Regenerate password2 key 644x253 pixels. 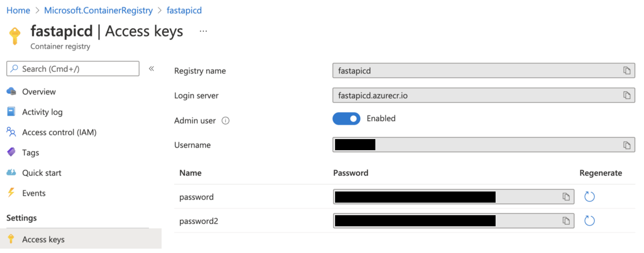point(590,221)
